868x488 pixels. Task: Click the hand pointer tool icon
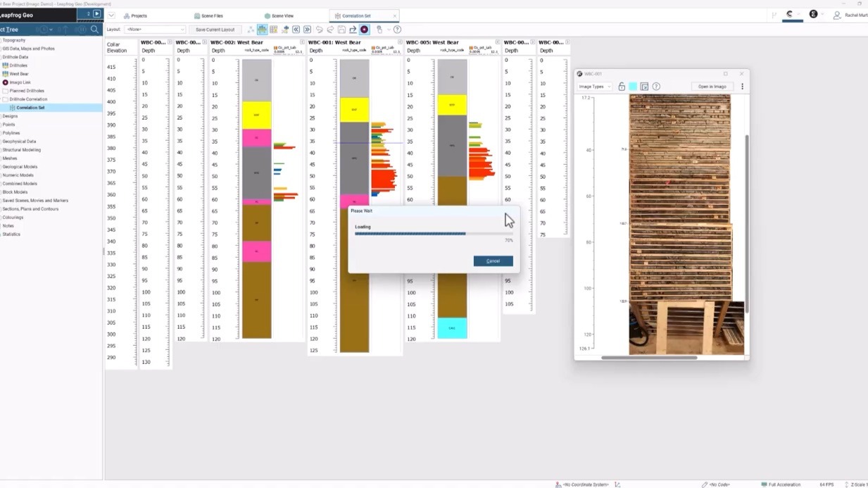(379, 30)
